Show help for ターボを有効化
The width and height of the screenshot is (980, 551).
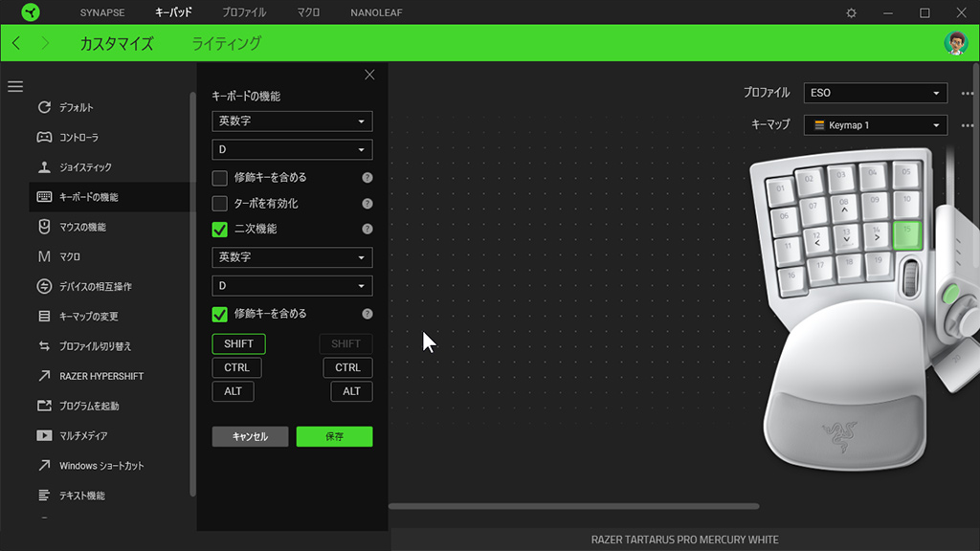(x=367, y=204)
